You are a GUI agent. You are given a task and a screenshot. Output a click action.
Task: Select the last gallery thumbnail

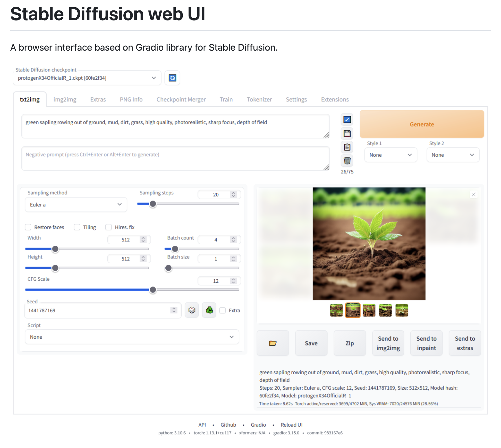[402, 310]
